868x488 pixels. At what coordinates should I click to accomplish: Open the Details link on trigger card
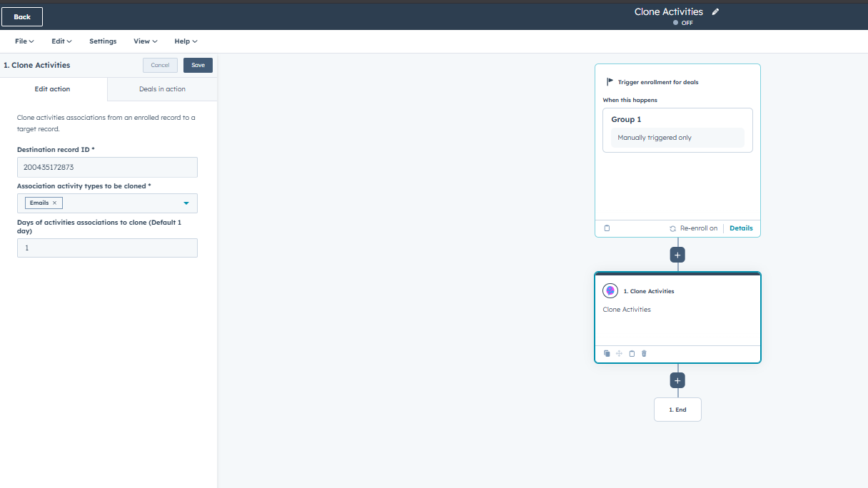point(741,228)
